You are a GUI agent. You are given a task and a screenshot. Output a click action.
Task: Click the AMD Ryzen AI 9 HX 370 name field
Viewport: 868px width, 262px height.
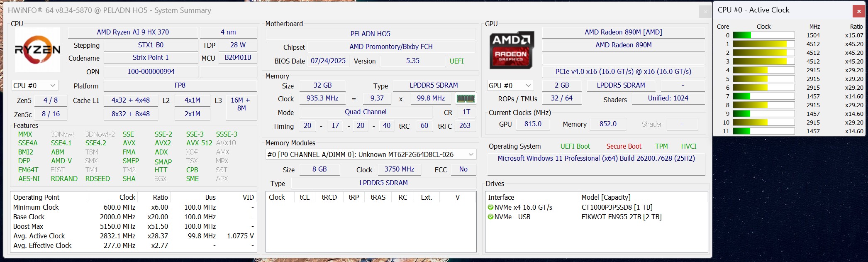tap(133, 32)
